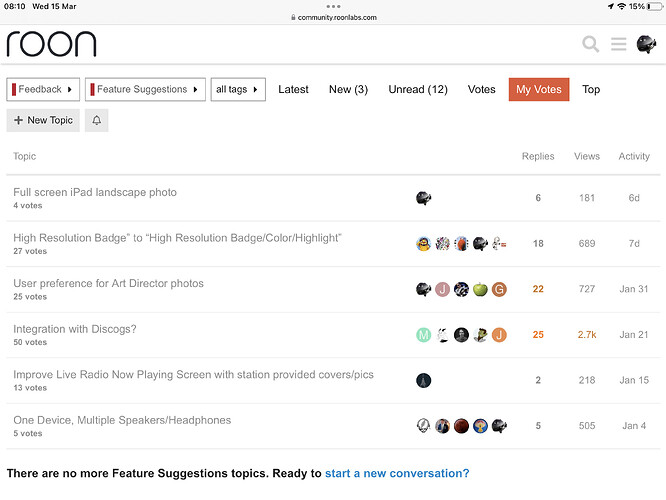Sort by the Activity column header

634,156
